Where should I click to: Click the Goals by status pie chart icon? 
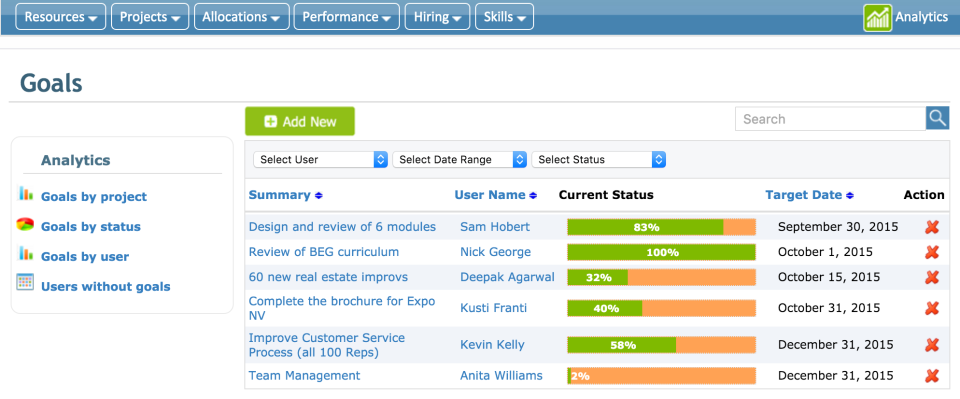[24, 225]
